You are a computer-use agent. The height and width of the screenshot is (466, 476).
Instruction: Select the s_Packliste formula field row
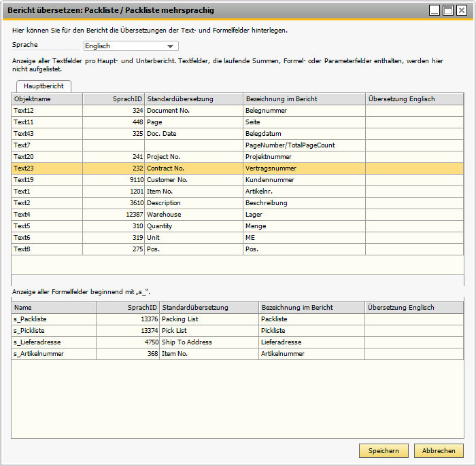[53, 319]
